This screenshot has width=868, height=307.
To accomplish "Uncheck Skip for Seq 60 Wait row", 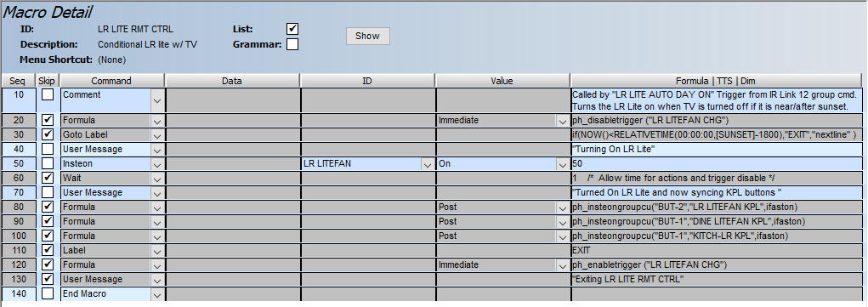I will click(48, 178).
